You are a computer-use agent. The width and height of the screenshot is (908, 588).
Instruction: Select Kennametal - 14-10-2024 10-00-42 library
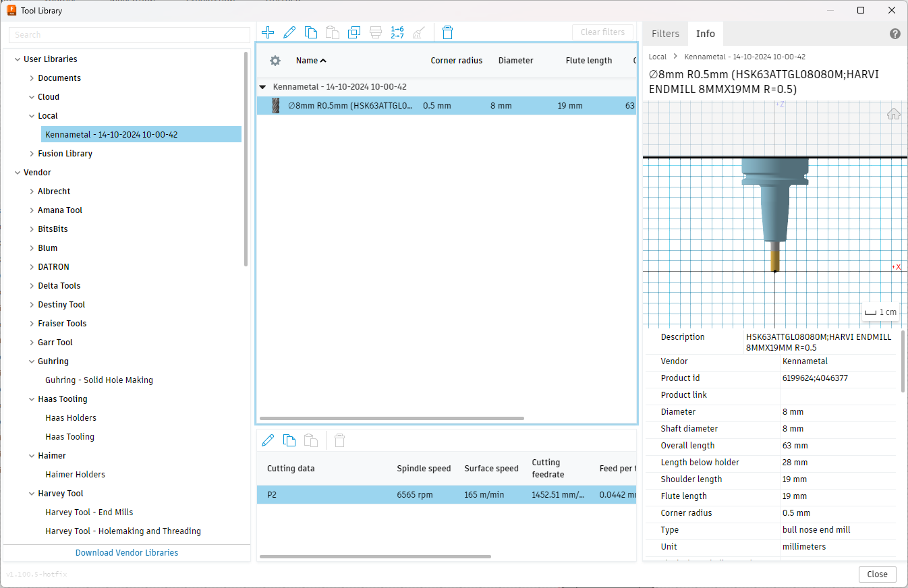click(x=141, y=135)
